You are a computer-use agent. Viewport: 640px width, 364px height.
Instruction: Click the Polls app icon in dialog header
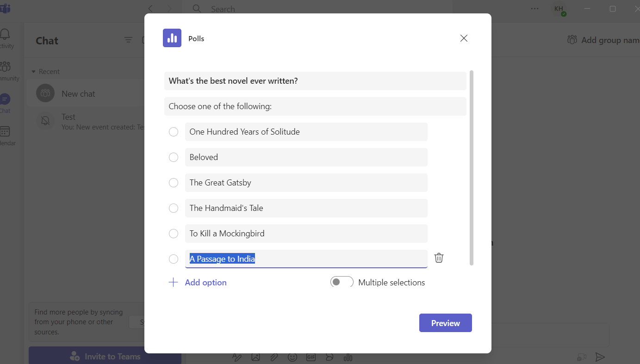(x=172, y=38)
